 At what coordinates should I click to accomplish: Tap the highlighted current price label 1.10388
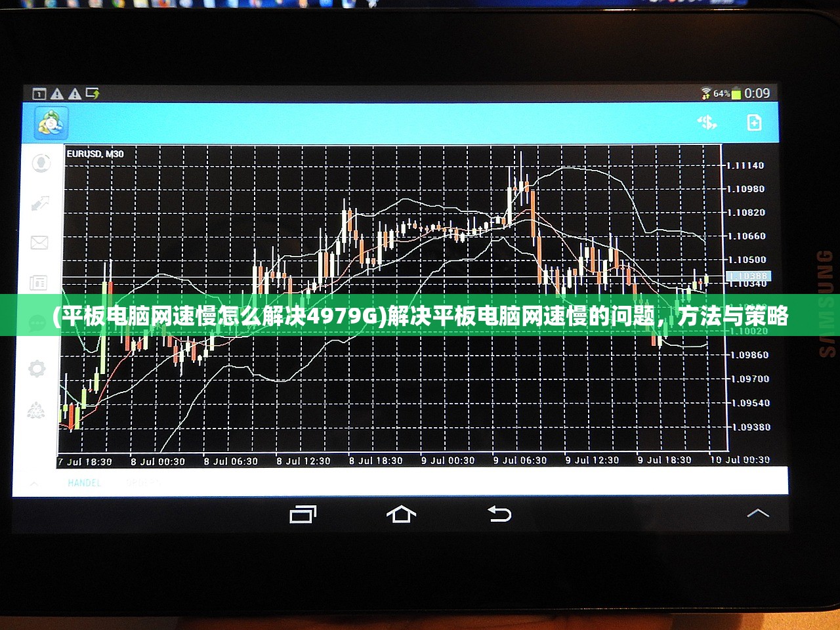coord(748,276)
